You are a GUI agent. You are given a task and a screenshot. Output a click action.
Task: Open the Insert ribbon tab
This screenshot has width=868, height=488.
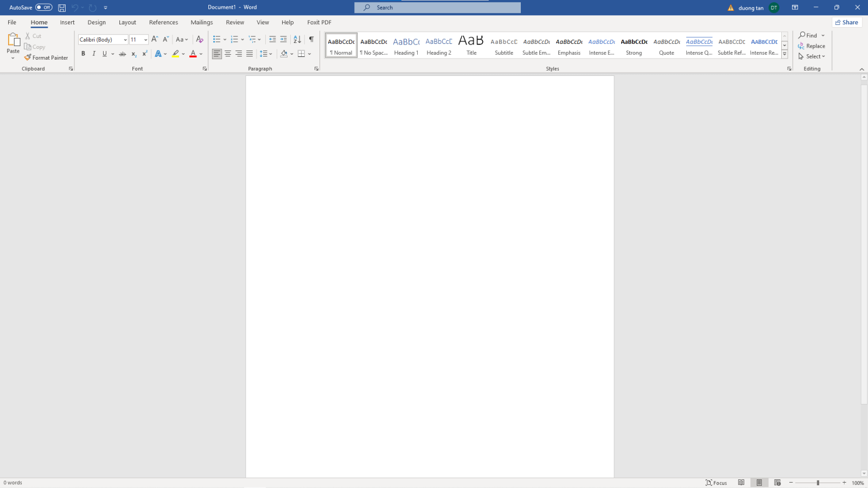pos(67,22)
